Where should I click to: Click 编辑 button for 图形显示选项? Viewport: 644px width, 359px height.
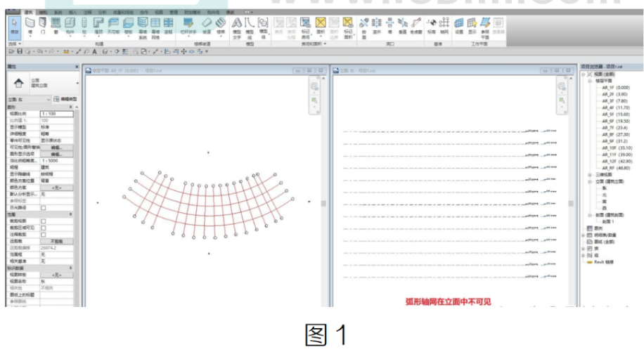click(x=57, y=154)
